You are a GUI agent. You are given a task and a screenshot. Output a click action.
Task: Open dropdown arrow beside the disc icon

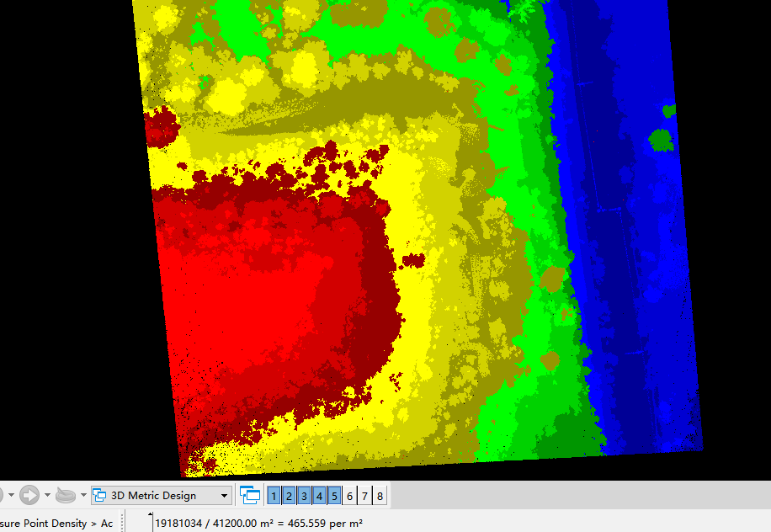click(x=83, y=495)
